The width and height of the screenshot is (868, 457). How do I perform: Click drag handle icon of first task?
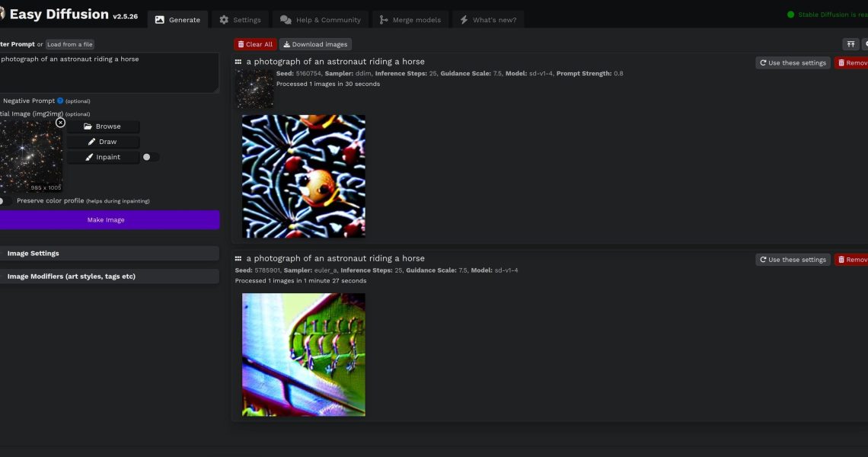coord(238,62)
